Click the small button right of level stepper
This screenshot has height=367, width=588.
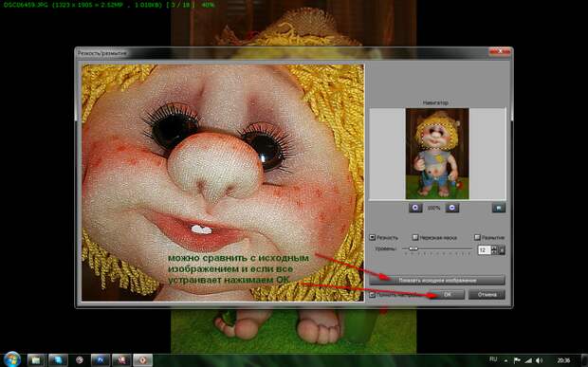pyautogui.click(x=502, y=250)
